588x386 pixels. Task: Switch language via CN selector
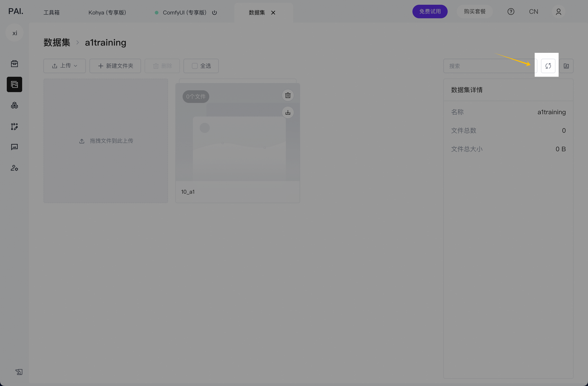click(533, 12)
